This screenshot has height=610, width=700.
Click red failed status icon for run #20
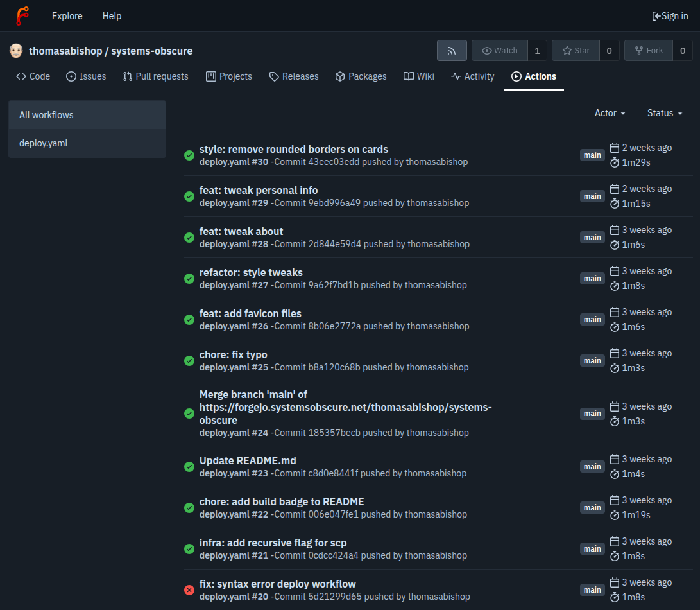pyautogui.click(x=189, y=590)
